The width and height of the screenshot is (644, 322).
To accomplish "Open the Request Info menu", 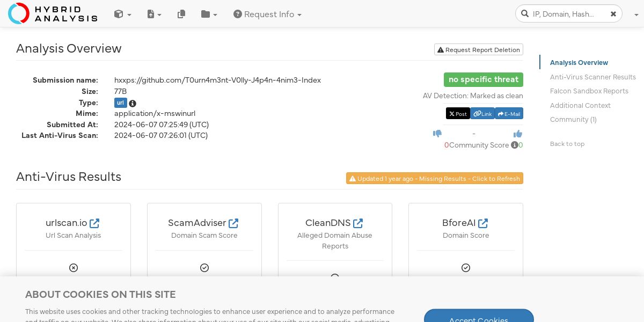I will tap(267, 14).
